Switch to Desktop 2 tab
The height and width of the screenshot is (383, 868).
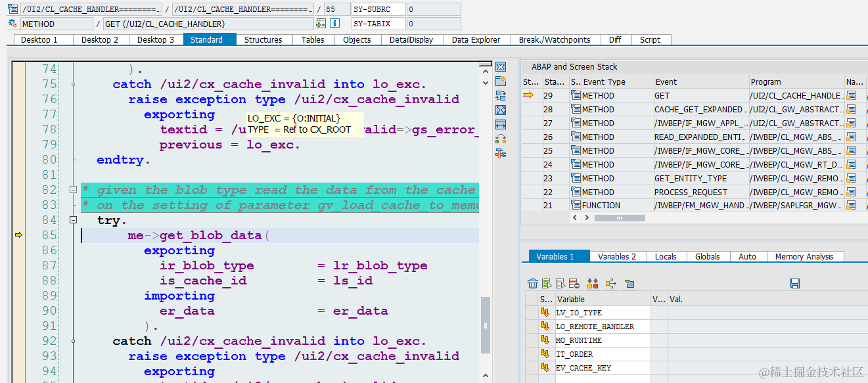point(100,39)
